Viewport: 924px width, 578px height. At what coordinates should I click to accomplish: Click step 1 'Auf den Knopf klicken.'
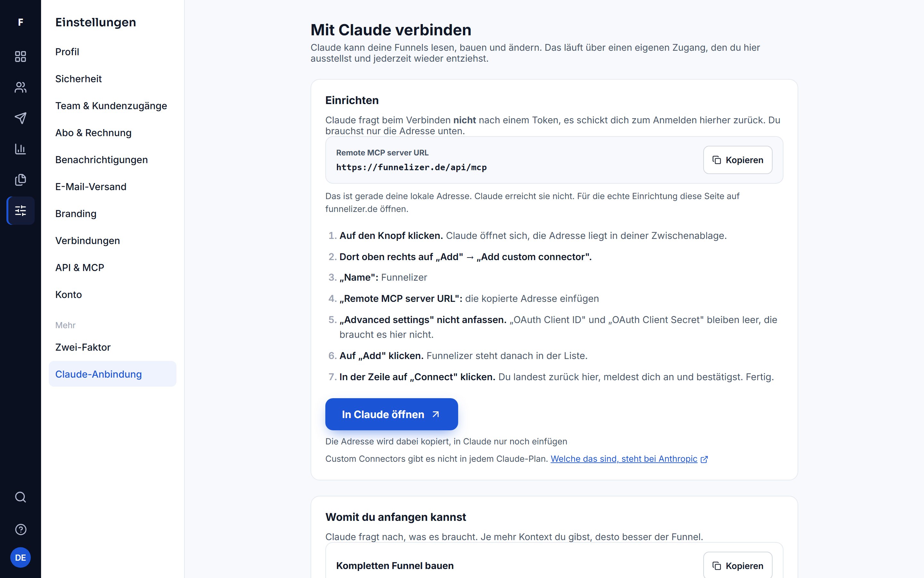pyautogui.click(x=391, y=235)
